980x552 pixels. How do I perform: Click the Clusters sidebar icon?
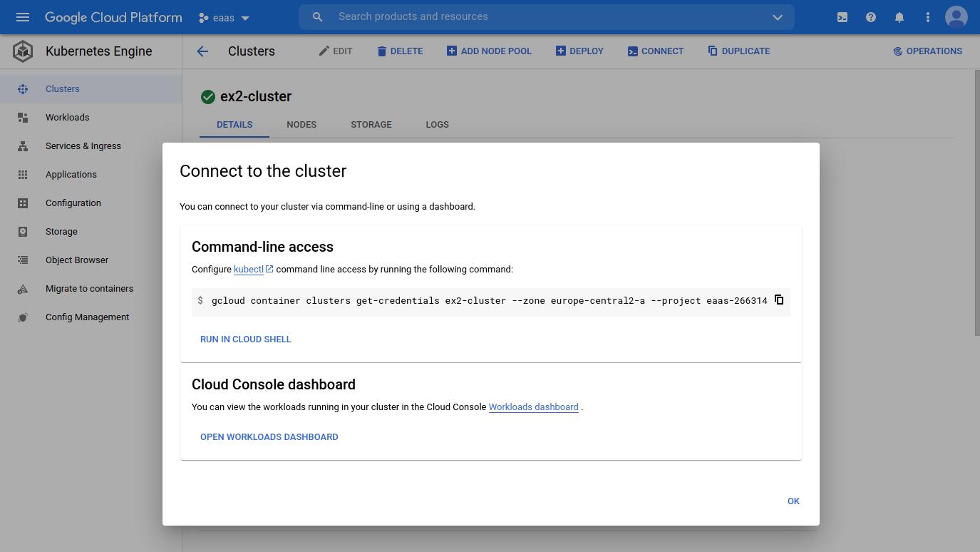click(x=23, y=89)
